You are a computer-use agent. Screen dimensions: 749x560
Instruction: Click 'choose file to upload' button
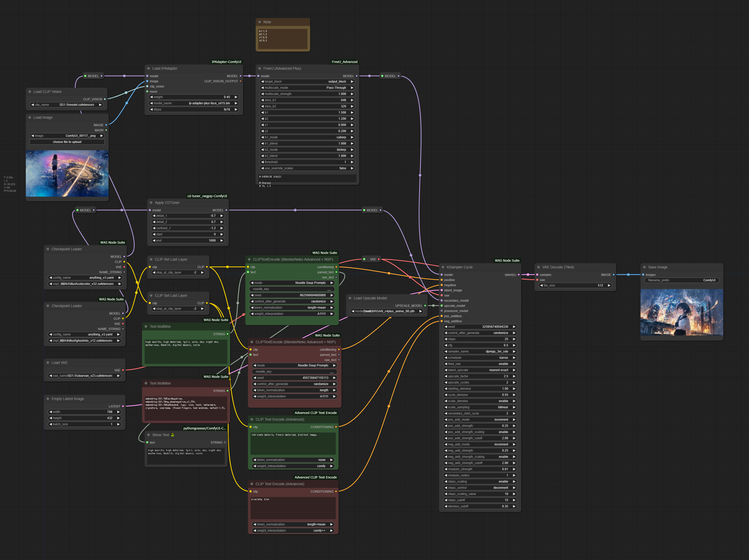(67, 142)
